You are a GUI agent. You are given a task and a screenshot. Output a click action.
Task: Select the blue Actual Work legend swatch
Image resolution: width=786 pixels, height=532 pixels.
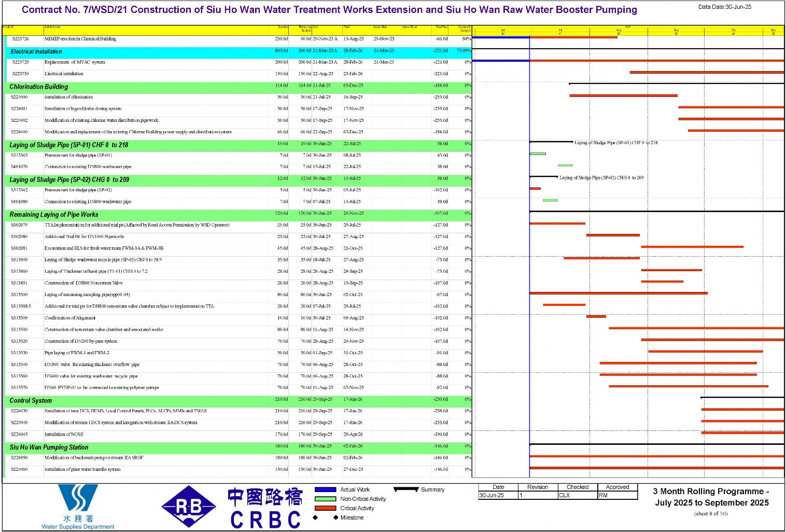pos(325,489)
